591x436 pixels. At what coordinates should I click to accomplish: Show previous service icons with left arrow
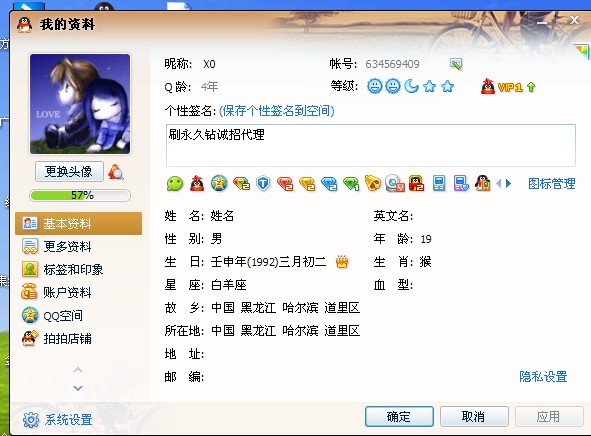point(499,184)
